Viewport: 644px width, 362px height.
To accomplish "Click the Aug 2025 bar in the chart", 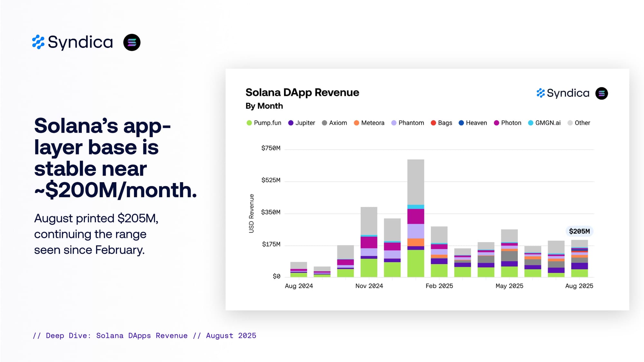I will pos(580,258).
